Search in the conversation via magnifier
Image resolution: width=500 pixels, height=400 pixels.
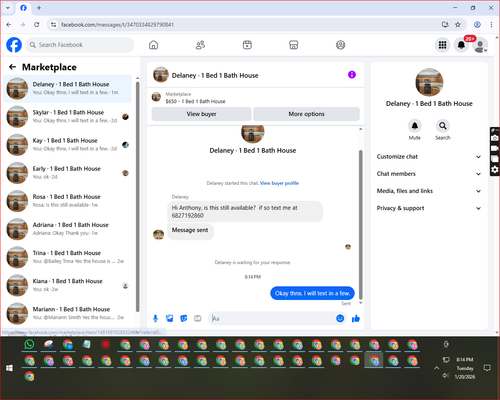click(443, 126)
